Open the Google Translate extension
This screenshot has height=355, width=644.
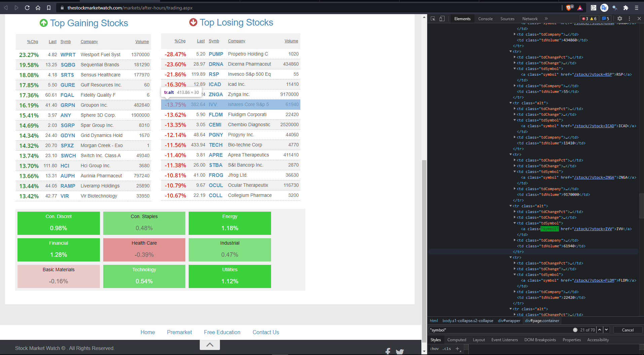click(604, 8)
